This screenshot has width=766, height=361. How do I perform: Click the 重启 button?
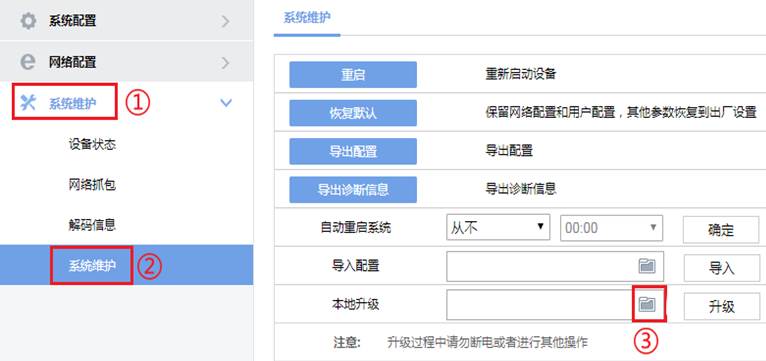click(x=353, y=75)
